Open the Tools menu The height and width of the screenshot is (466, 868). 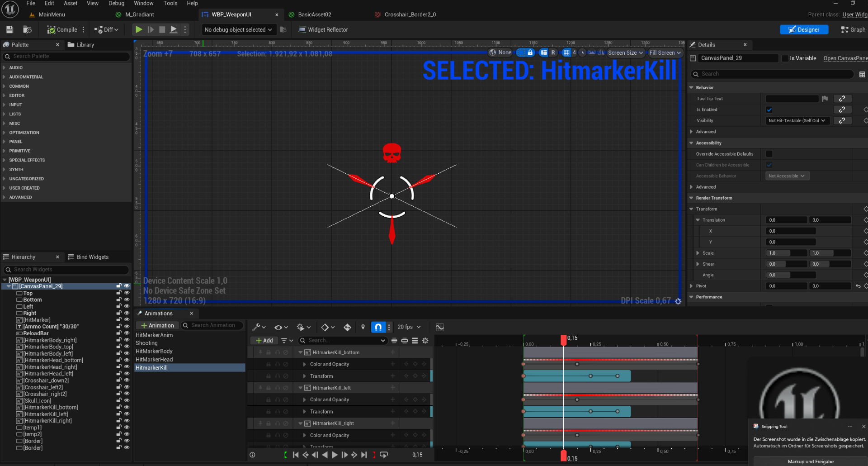[170, 3]
